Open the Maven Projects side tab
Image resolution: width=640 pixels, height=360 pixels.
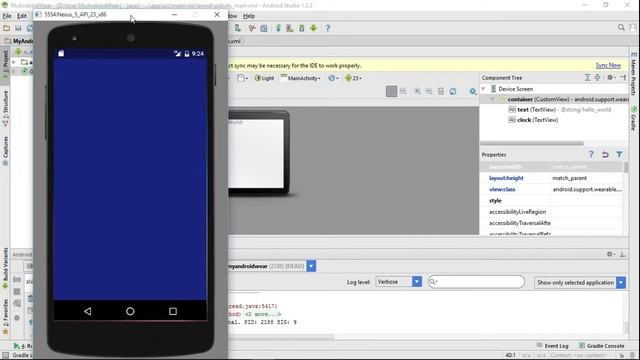coord(634,73)
